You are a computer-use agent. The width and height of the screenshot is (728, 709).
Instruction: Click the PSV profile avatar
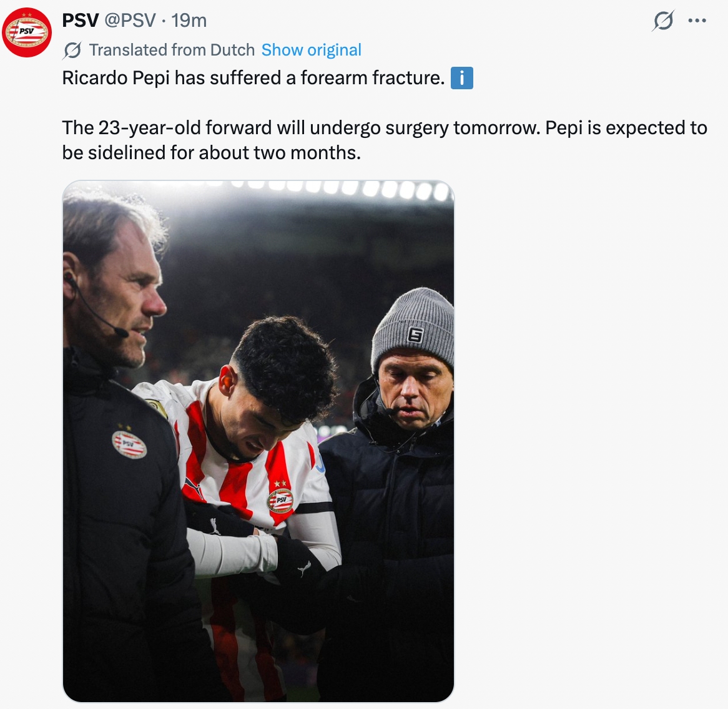[x=27, y=32]
